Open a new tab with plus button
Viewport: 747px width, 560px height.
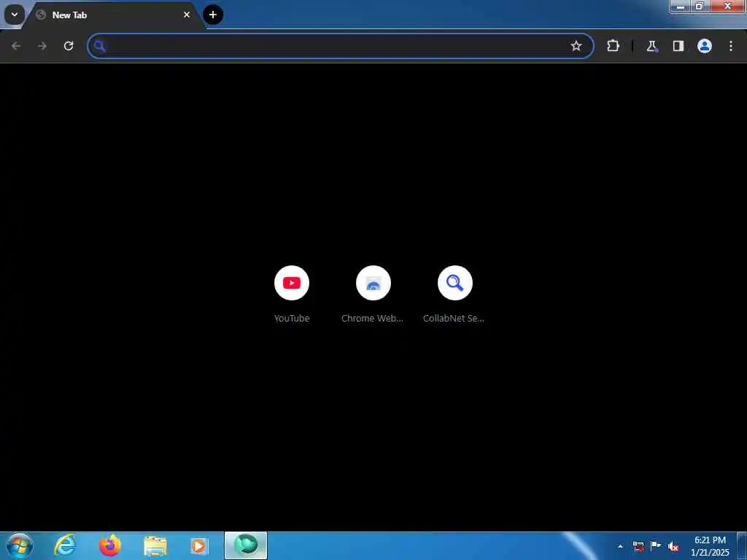pos(213,15)
